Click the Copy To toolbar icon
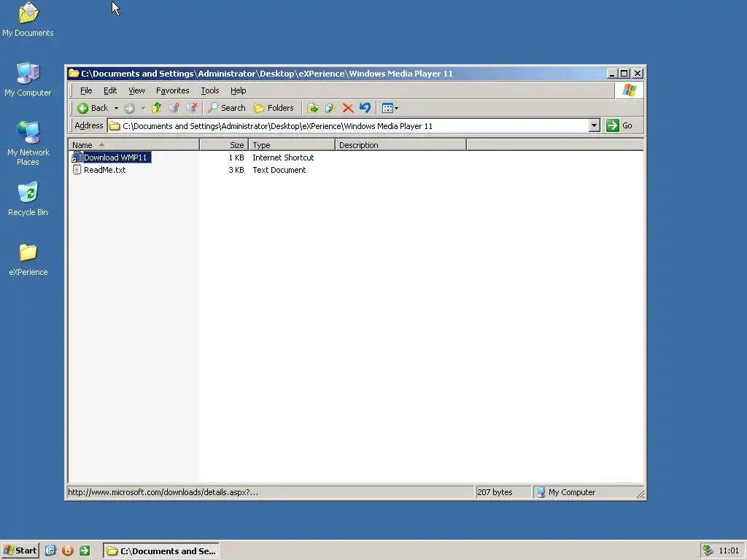The width and height of the screenshot is (747, 560). coord(330,108)
